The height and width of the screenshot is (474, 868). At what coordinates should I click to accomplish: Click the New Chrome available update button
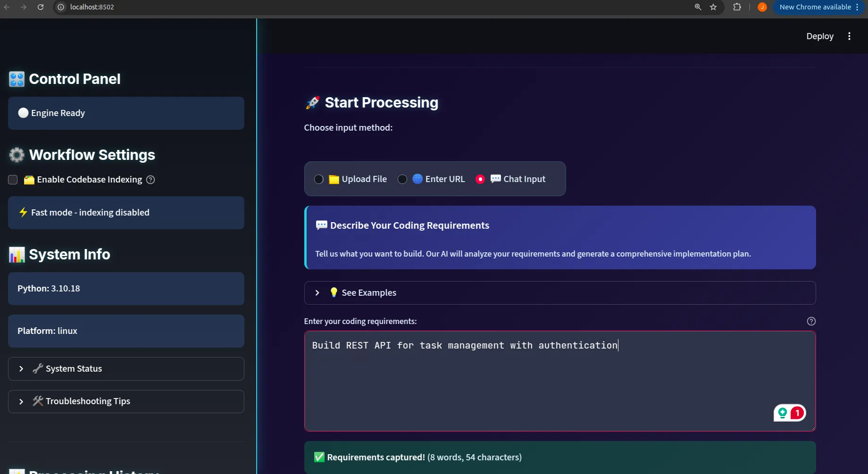(x=815, y=7)
